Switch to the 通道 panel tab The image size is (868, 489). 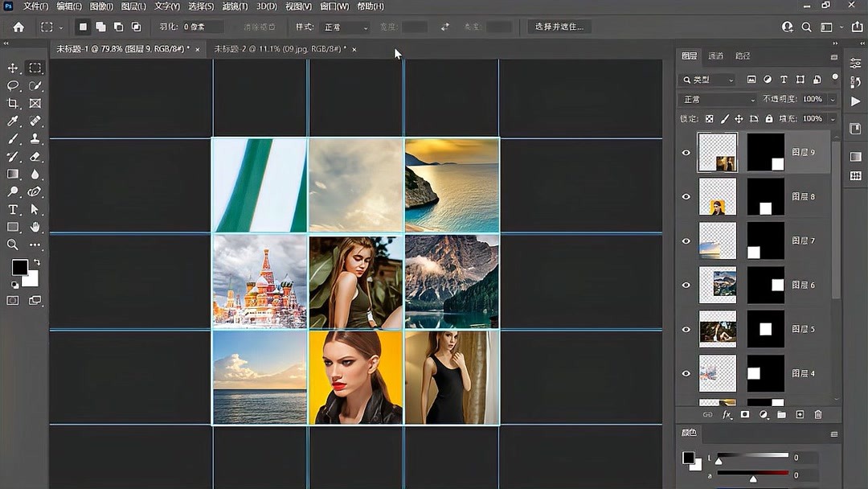coord(715,56)
